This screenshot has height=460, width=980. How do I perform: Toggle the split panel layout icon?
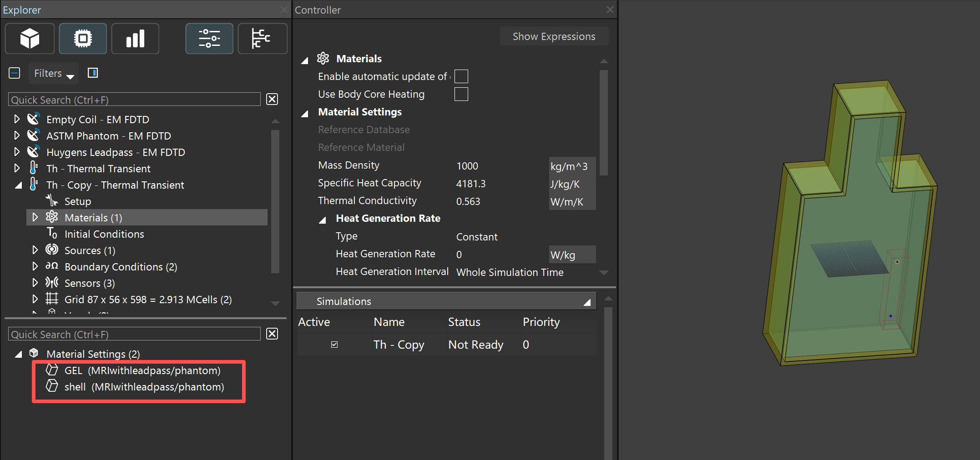93,73
